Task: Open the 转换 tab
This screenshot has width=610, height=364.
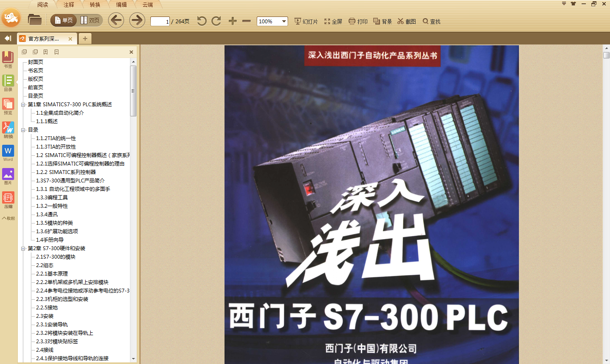Action: pos(95,5)
